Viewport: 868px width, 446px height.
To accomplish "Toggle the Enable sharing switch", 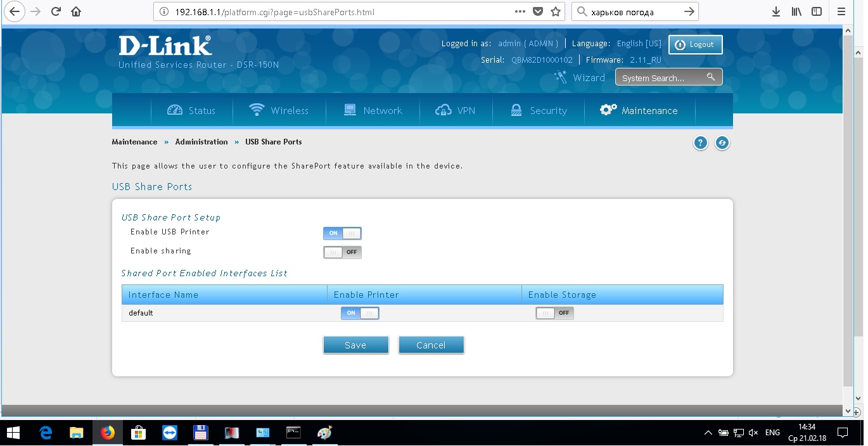I will [x=342, y=252].
